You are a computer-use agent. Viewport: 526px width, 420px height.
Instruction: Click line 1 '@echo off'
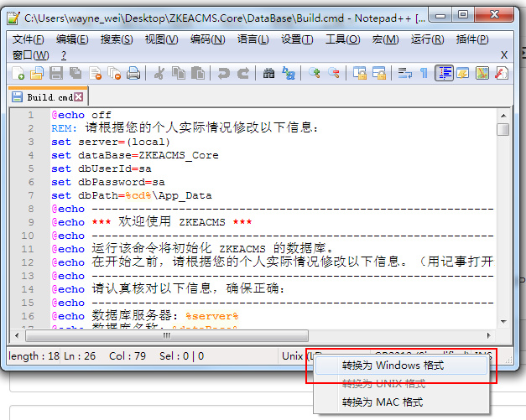[x=81, y=115]
